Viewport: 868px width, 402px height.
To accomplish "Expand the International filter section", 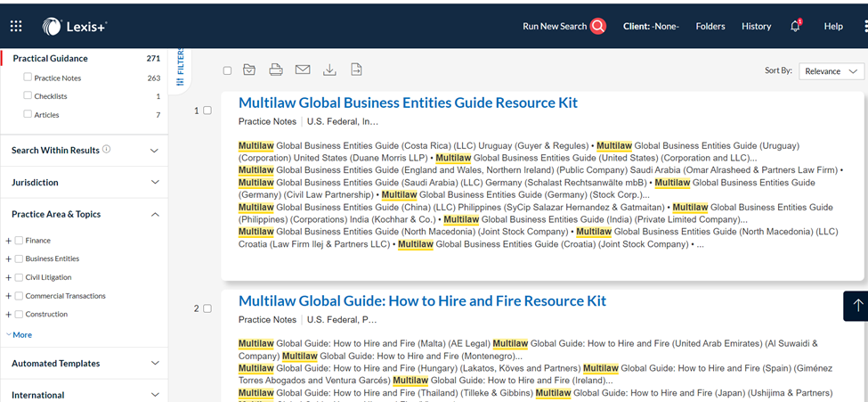I will pyautogui.click(x=154, y=395).
